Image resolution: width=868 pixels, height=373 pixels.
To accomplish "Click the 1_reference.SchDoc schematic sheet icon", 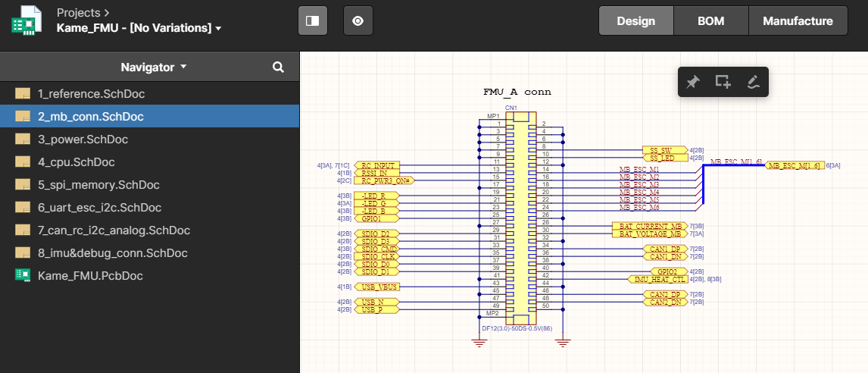I will [23, 94].
